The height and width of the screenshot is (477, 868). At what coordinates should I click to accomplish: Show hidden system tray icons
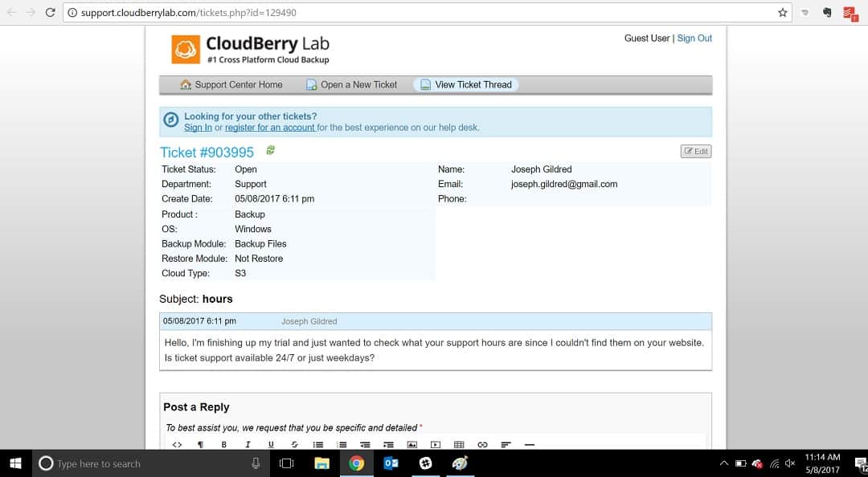[x=724, y=463]
